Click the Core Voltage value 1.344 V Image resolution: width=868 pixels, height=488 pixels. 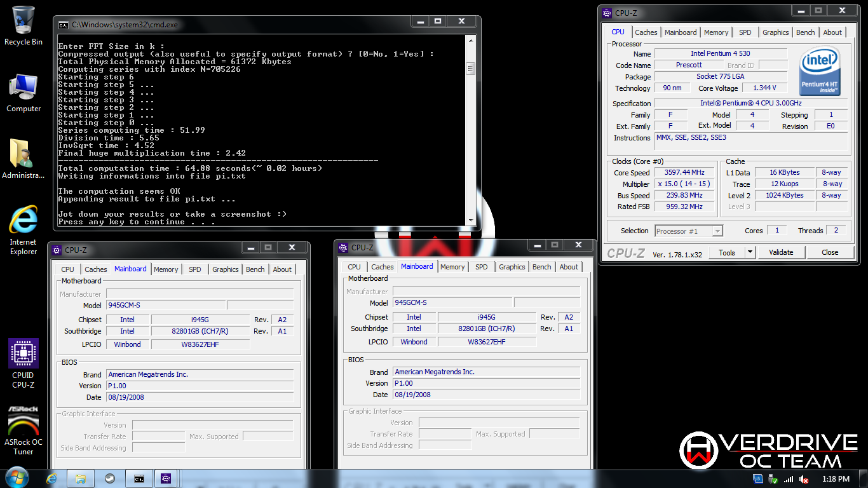pos(766,88)
